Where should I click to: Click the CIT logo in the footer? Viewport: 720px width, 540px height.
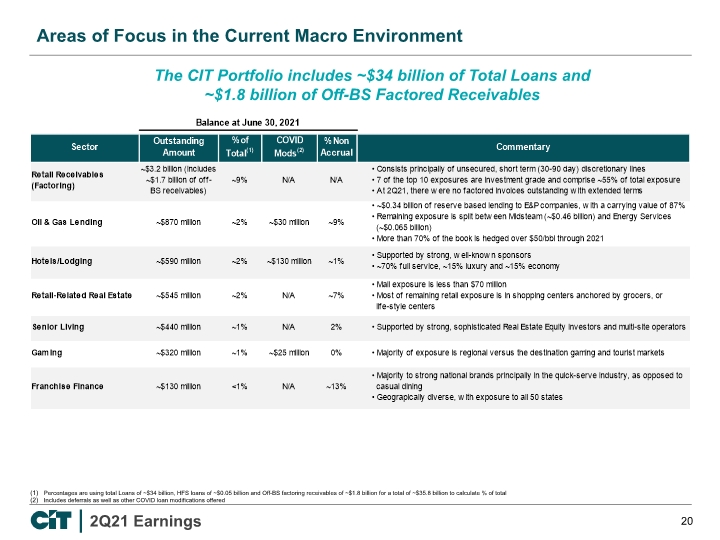(x=51, y=521)
